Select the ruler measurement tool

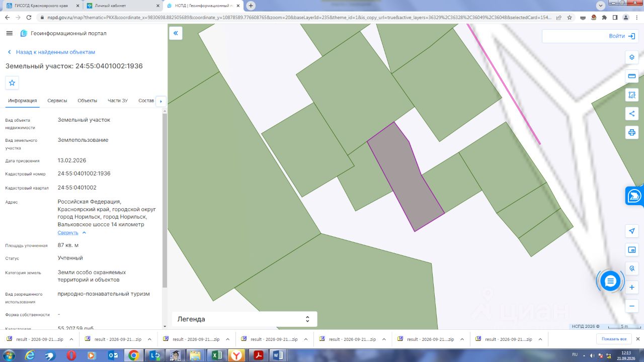pos(632,76)
